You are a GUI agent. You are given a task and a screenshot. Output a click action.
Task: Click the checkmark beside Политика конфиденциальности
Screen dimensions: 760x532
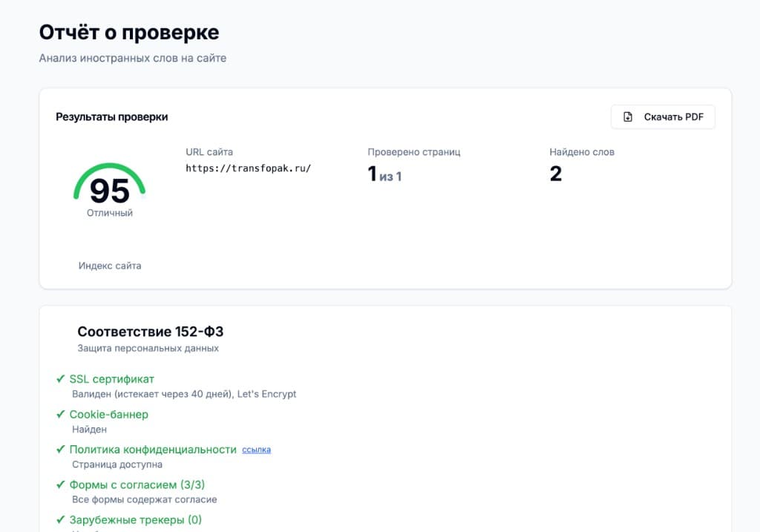(x=59, y=450)
